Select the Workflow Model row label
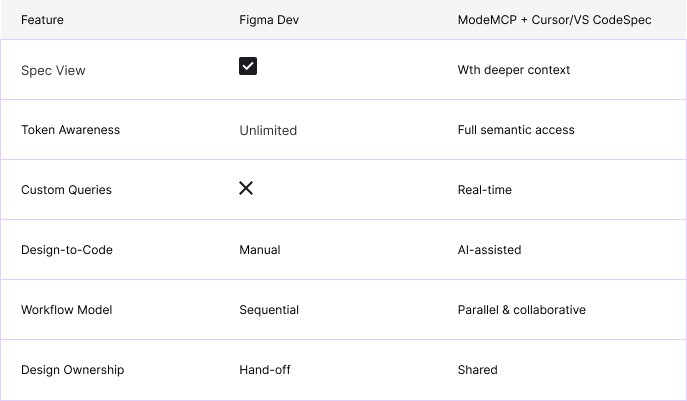 [66, 310]
